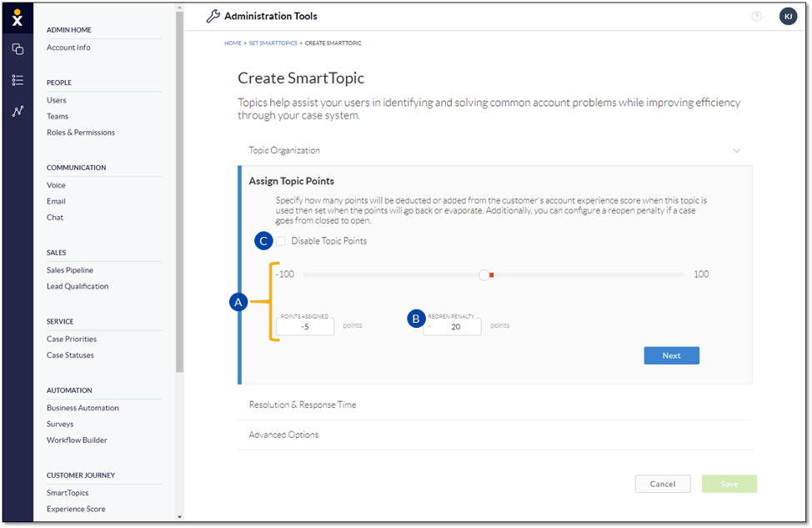Open Roles & Permissions in sidebar
Screen dimensions: 812x528
(81, 133)
